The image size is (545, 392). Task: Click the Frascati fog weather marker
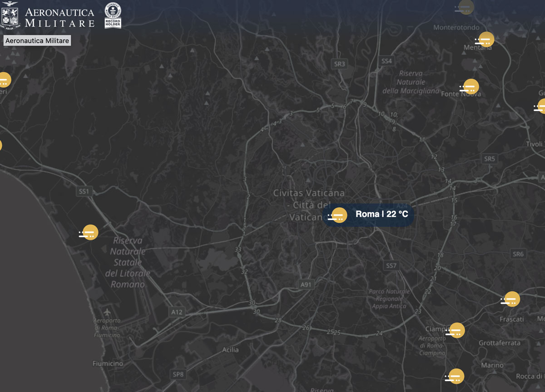pos(511,299)
